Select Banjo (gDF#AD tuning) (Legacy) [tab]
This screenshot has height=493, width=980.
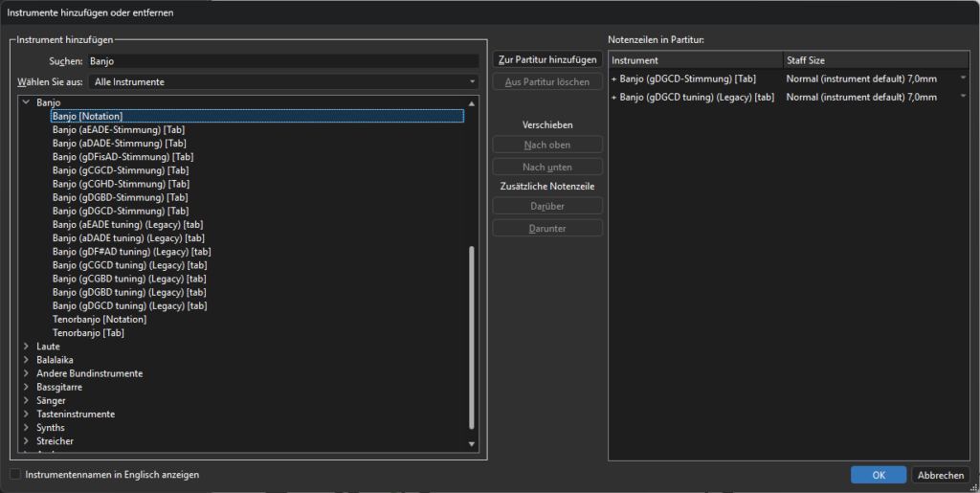coord(131,251)
